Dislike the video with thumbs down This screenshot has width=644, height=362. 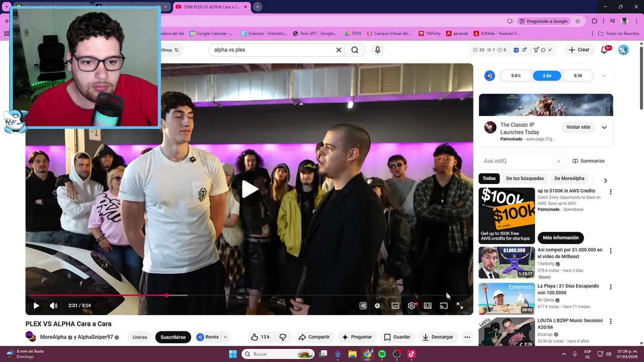[x=283, y=337]
